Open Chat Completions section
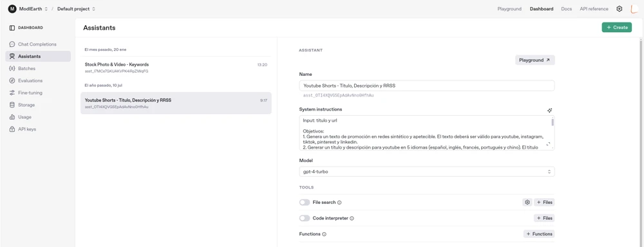This screenshot has height=247, width=644. click(38, 44)
